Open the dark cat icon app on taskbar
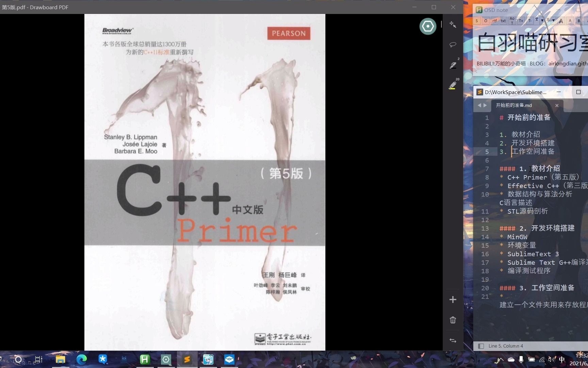The image size is (588, 368). point(124,359)
